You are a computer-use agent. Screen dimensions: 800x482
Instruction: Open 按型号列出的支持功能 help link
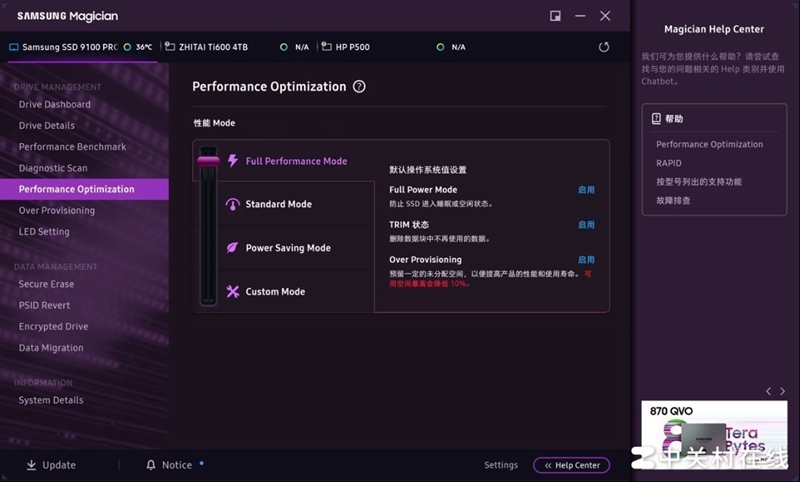pyautogui.click(x=698, y=182)
